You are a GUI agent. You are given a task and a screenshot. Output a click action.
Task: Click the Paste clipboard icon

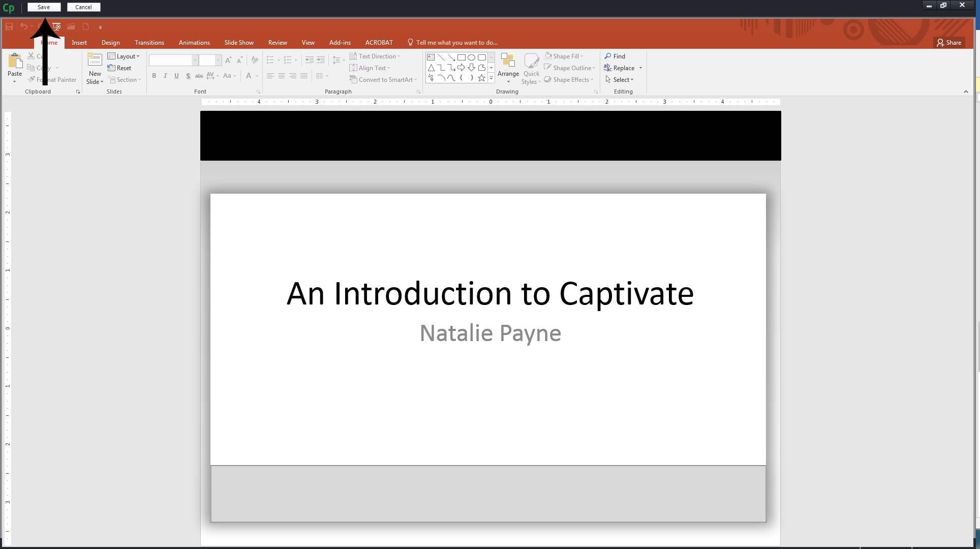click(x=15, y=61)
